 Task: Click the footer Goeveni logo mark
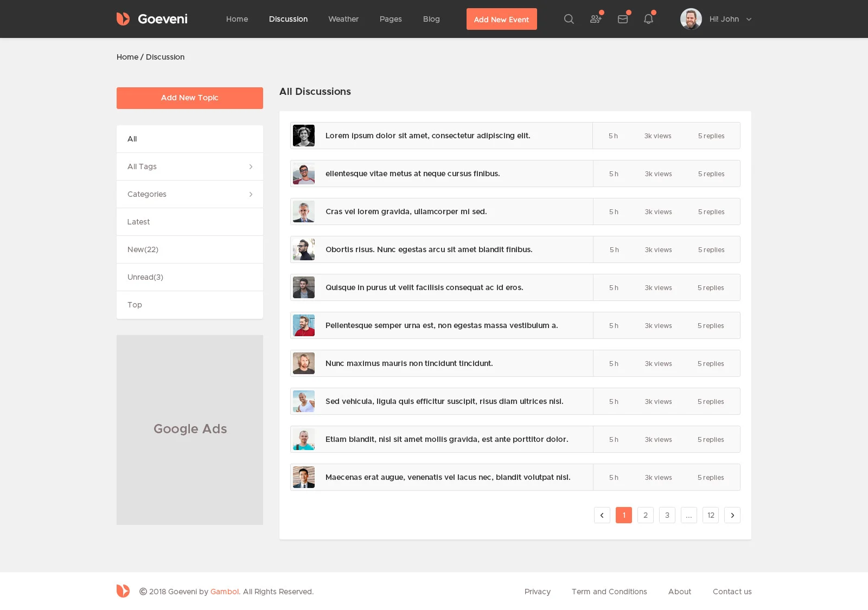(123, 591)
